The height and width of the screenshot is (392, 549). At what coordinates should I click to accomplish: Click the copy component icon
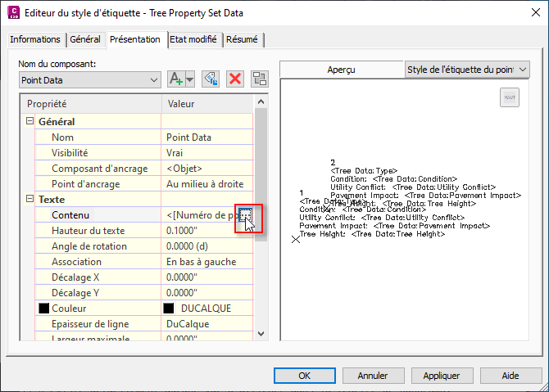[x=211, y=79]
